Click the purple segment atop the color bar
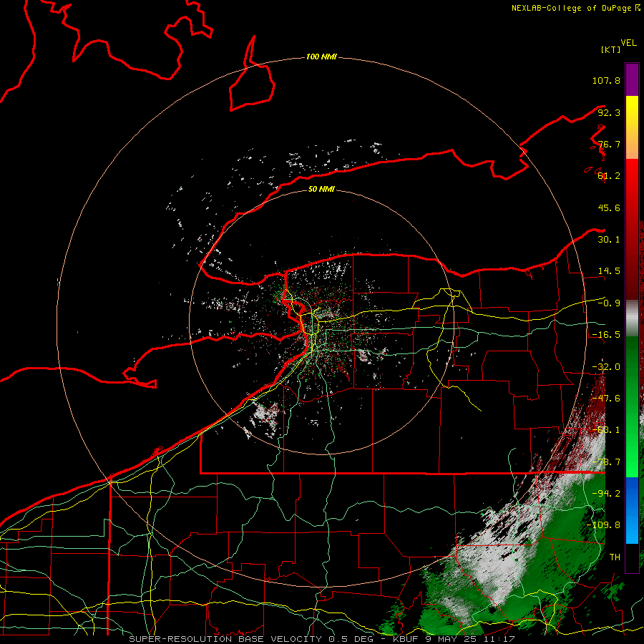Screen dimensions: 644x644 [632, 79]
